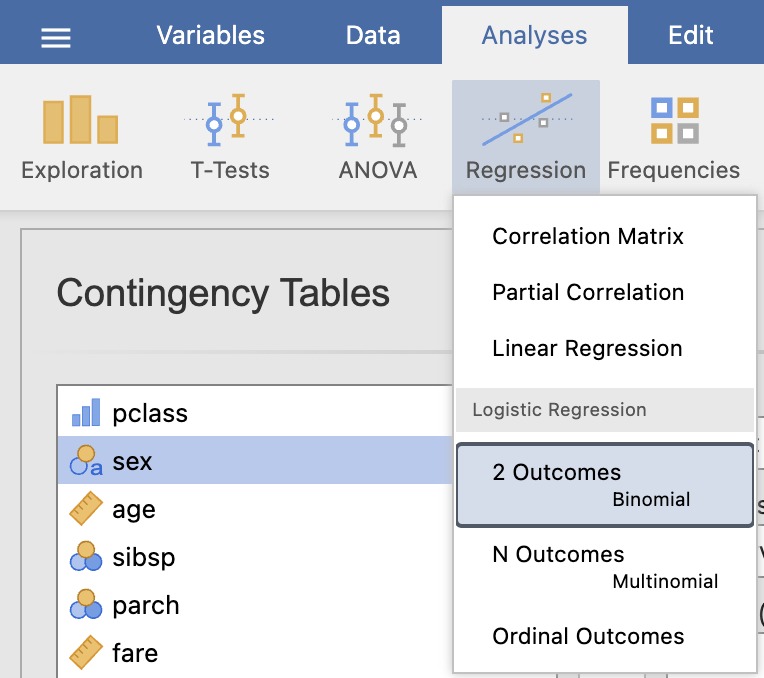
Task: Select N Outcomes Multinomial regression
Action: click(604, 567)
